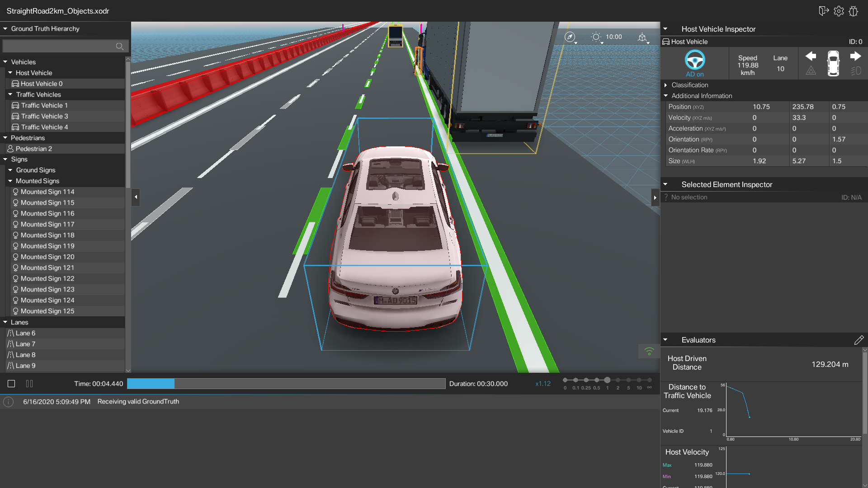This screenshot has height=488, width=868.
Task: Pause the simulation playback
Action: click(x=29, y=384)
